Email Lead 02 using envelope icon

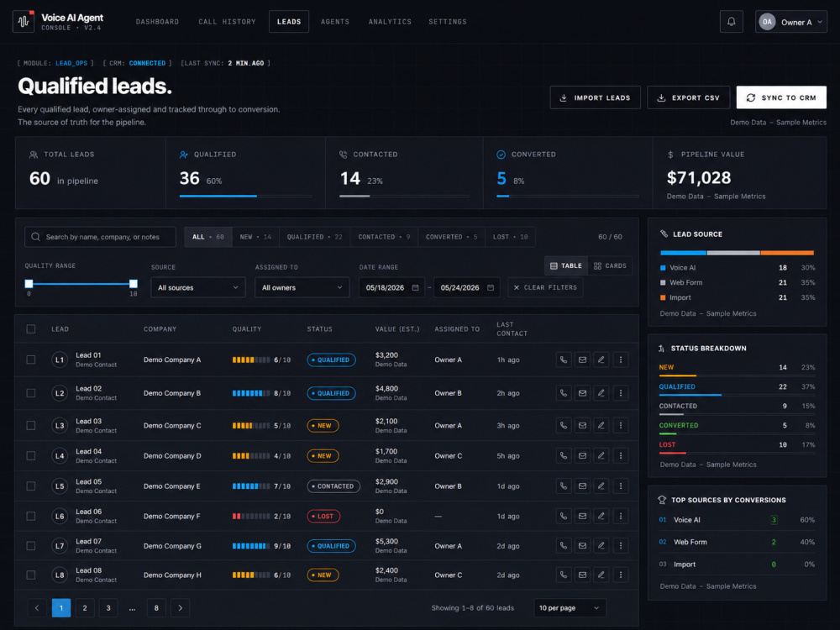point(582,393)
